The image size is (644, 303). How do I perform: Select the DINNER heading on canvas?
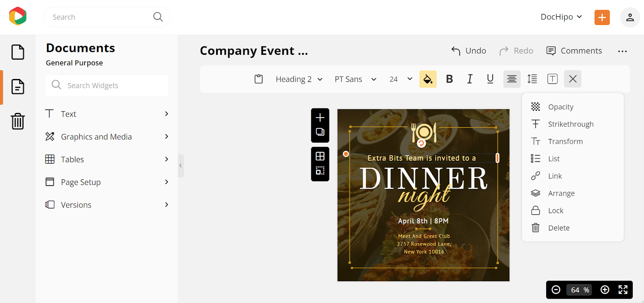point(423,178)
